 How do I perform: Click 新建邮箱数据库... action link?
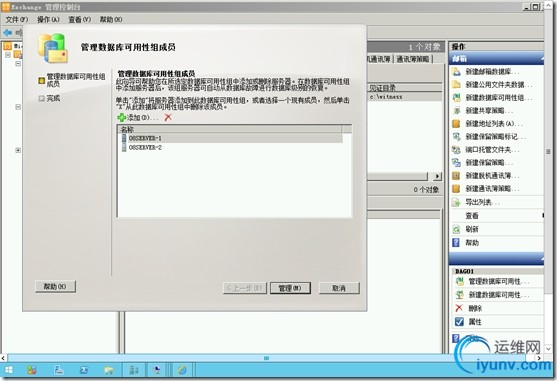(492, 72)
